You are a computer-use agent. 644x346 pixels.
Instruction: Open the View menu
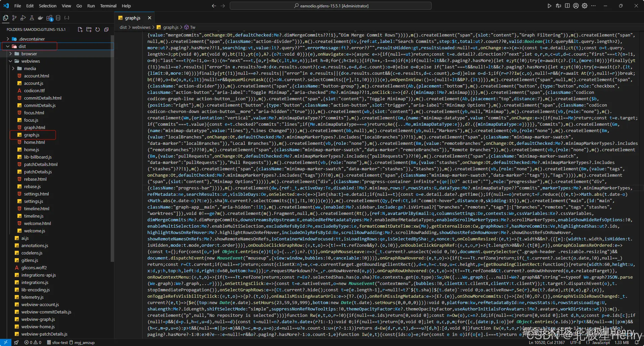66,6
